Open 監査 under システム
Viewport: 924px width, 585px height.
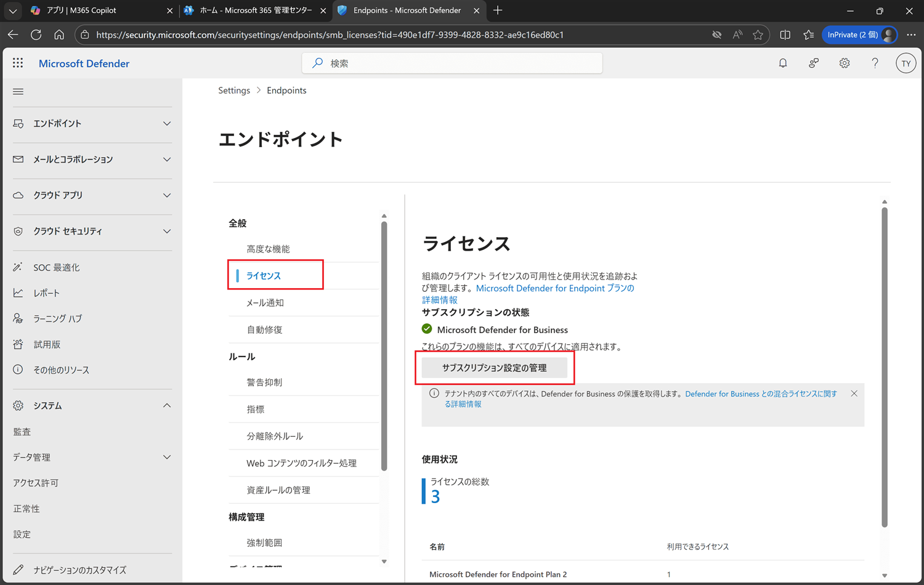[x=22, y=432]
